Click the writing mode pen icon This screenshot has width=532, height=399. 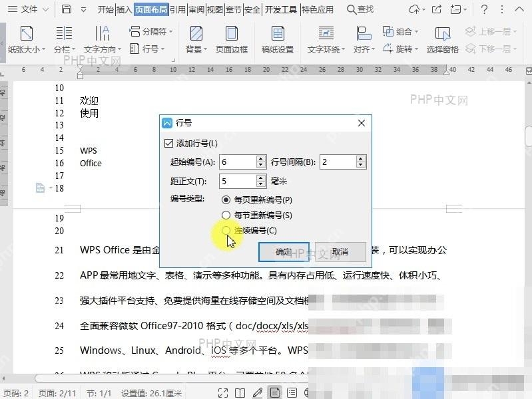258,393
